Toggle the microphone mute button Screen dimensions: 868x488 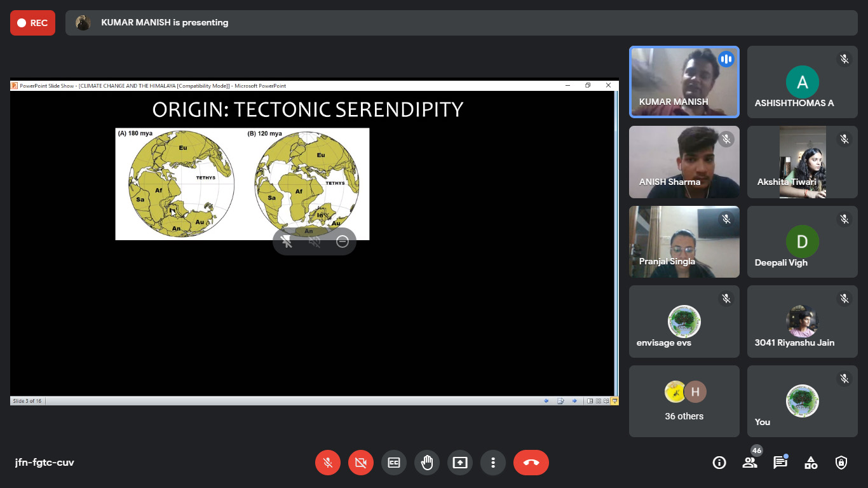pos(328,463)
